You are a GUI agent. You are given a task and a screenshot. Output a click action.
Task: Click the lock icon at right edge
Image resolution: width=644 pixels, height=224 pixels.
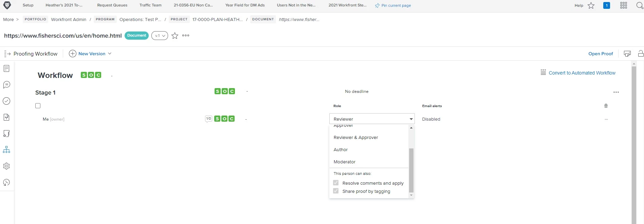click(x=641, y=54)
